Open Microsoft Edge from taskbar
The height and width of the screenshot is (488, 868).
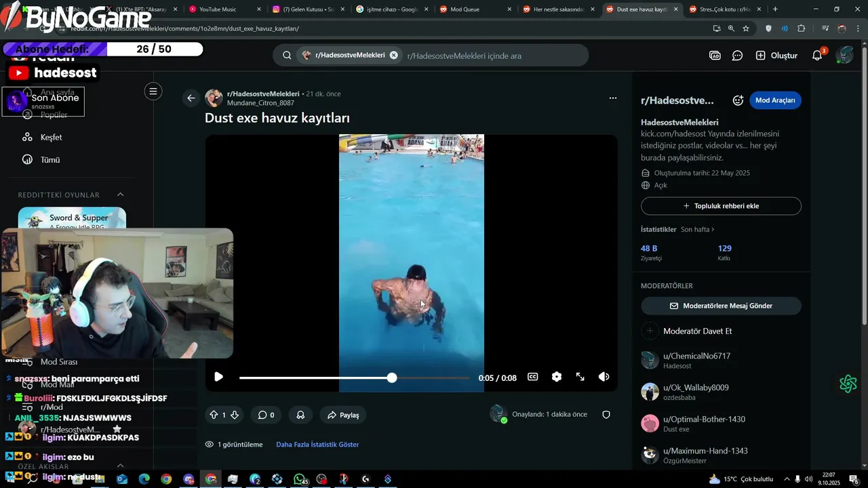[144, 479]
